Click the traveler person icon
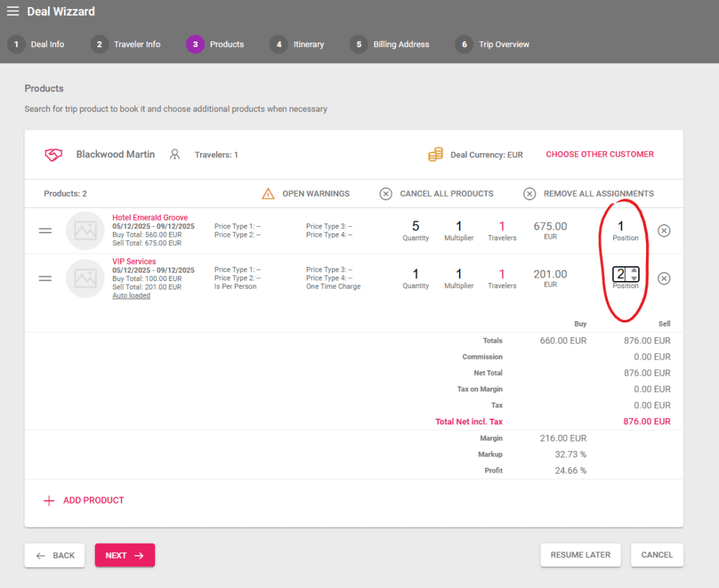Screen dimensions: 719x588 tap(175, 155)
